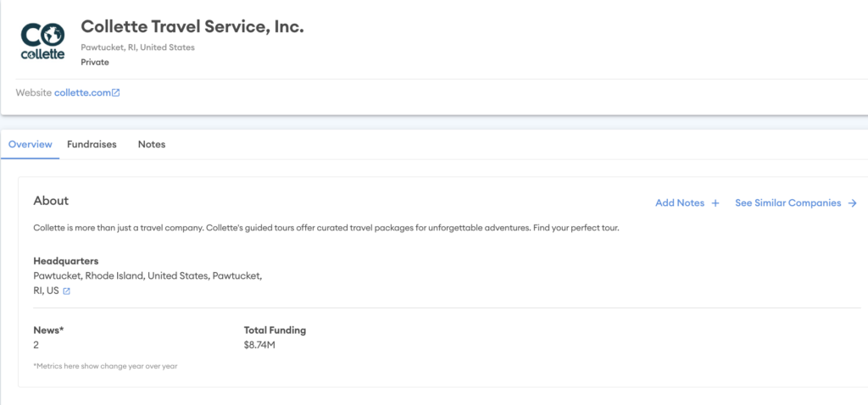
Task: Open the headquarters external link icon after RI, US
Action: [x=66, y=291]
